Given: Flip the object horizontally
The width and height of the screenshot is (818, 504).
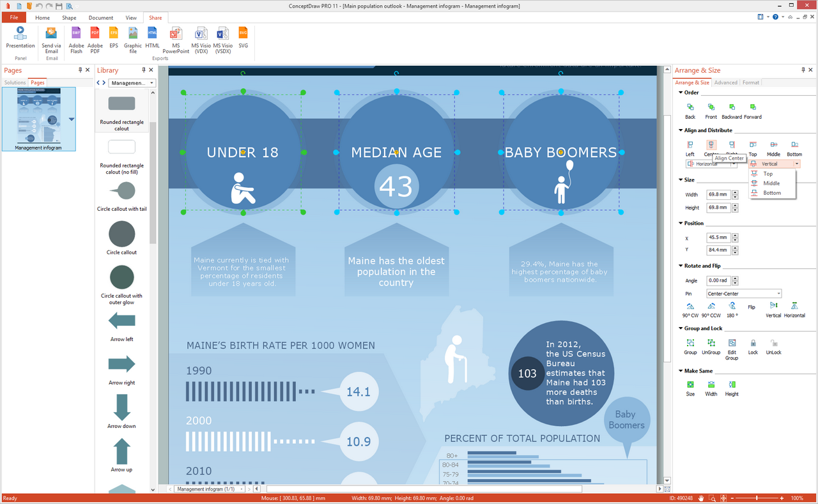Looking at the screenshot, I should tap(794, 310).
